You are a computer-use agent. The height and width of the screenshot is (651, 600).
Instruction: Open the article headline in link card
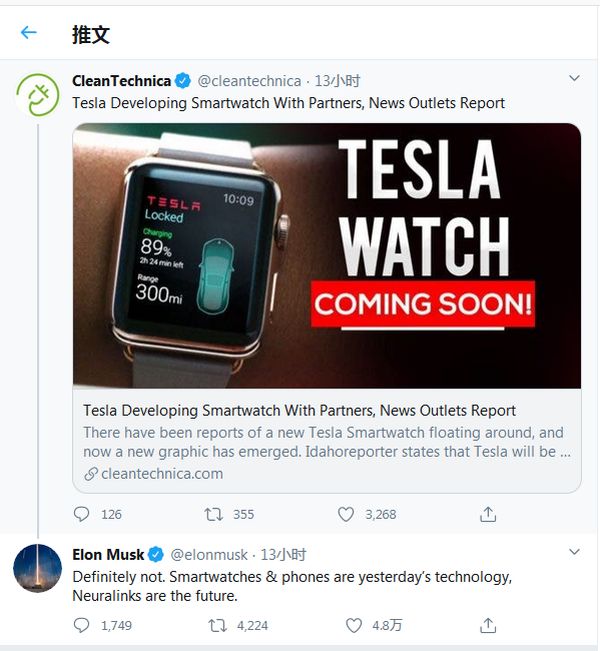(x=300, y=410)
